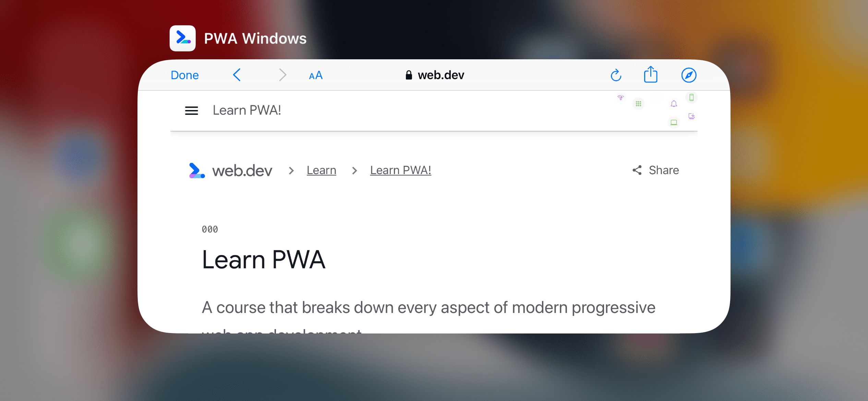Click the compass/browser icon
Image resolution: width=868 pixels, height=401 pixels.
(x=689, y=75)
